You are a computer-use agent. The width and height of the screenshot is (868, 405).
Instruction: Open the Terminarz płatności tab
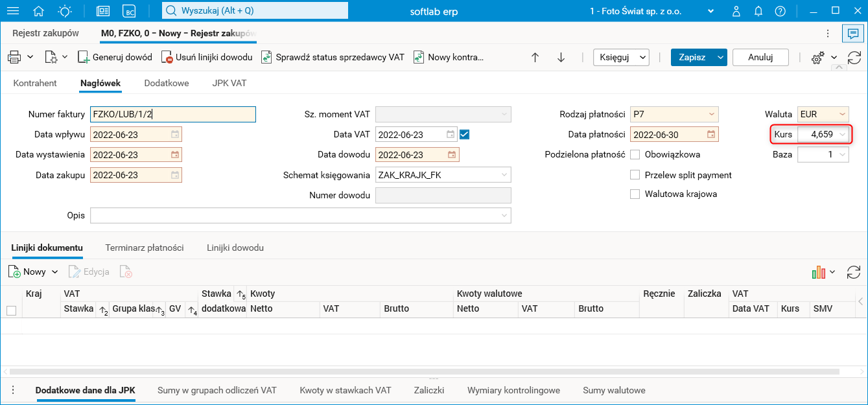(145, 248)
